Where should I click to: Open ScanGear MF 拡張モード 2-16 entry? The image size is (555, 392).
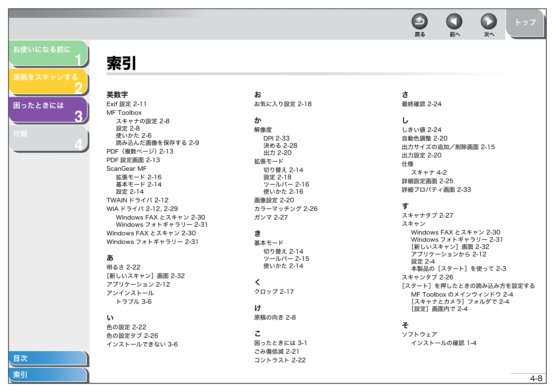(138, 177)
